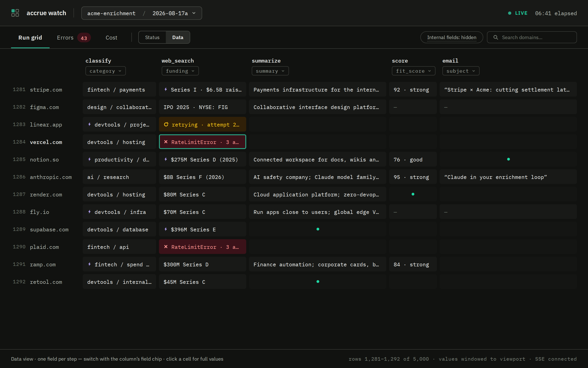588x368 pixels.
Task: Click the search magnifier icon
Action: pyautogui.click(x=496, y=37)
